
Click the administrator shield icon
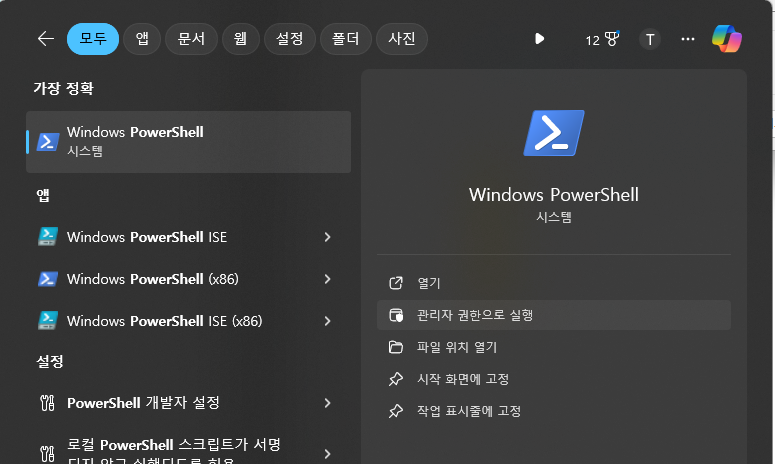click(x=396, y=315)
